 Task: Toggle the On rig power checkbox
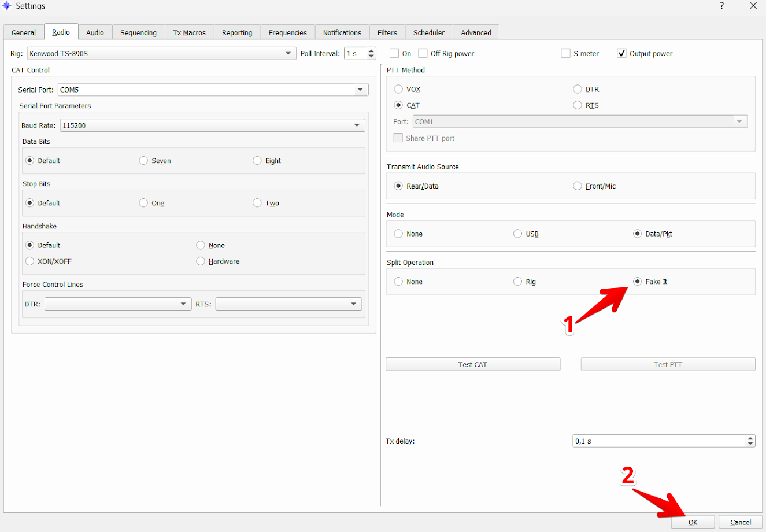click(394, 54)
